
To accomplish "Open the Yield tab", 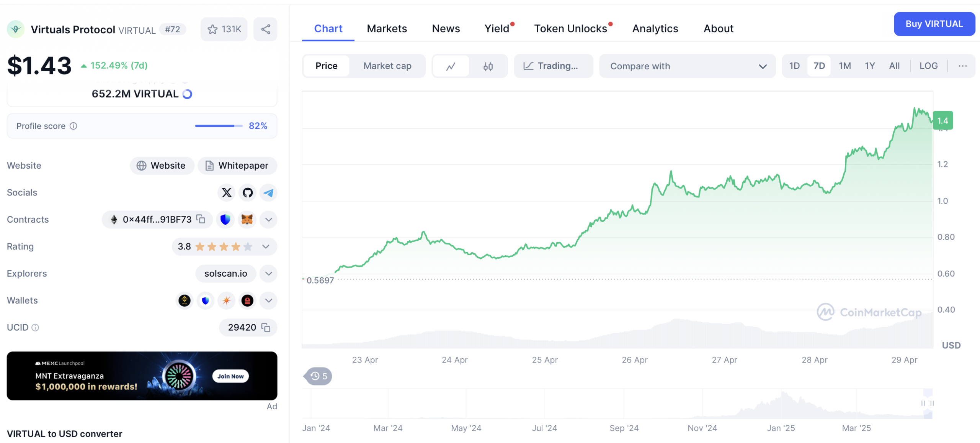I will click(x=498, y=29).
